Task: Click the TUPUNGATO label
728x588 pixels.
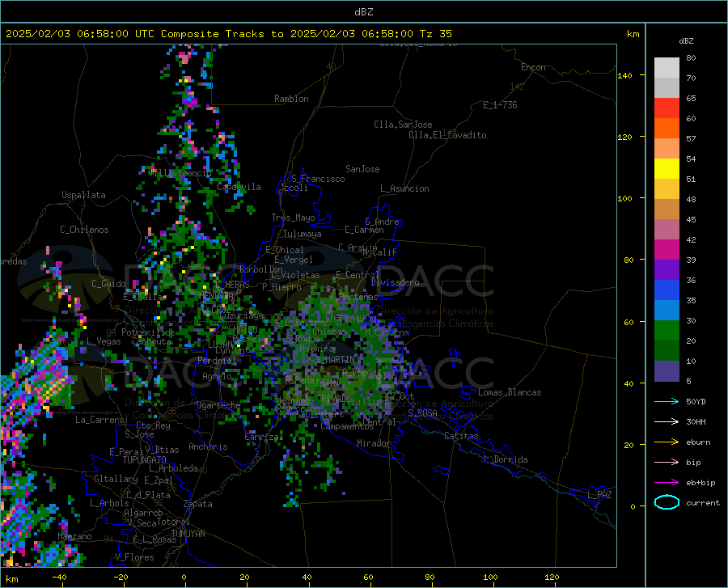Action: pos(145,460)
